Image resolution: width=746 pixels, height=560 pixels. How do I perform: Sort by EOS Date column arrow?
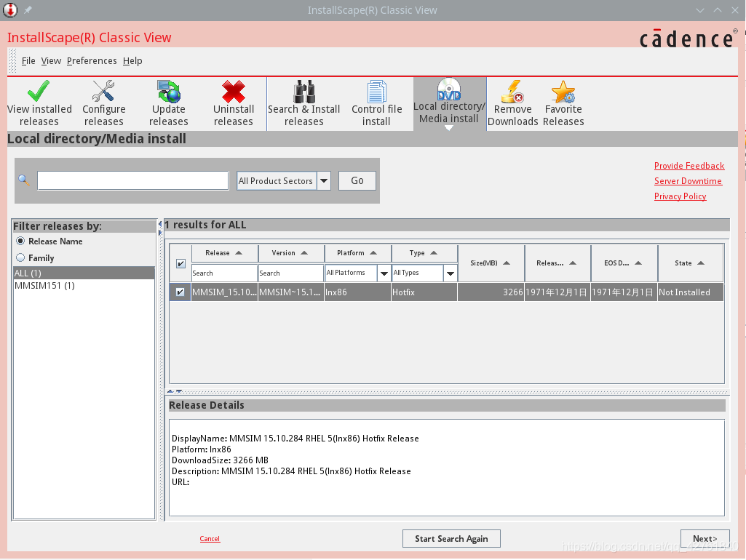coord(638,263)
